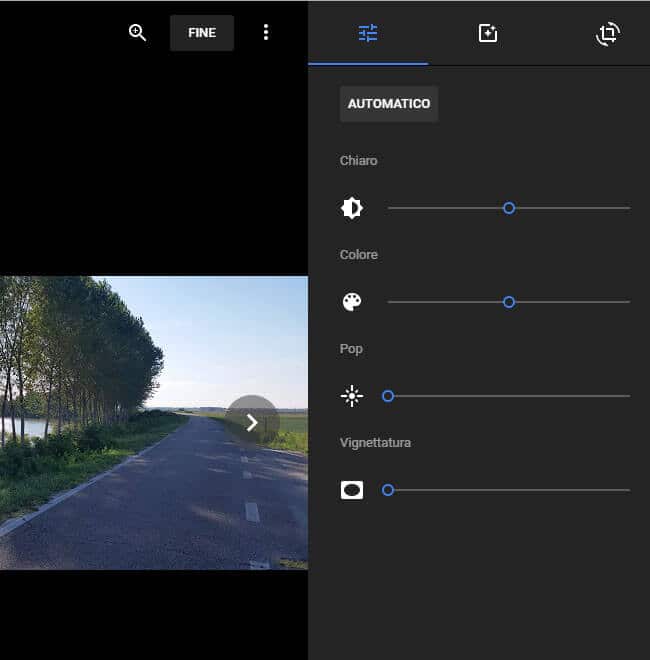Image resolution: width=650 pixels, height=660 pixels.
Task: Click the Colore slider handle
Action: 509,302
